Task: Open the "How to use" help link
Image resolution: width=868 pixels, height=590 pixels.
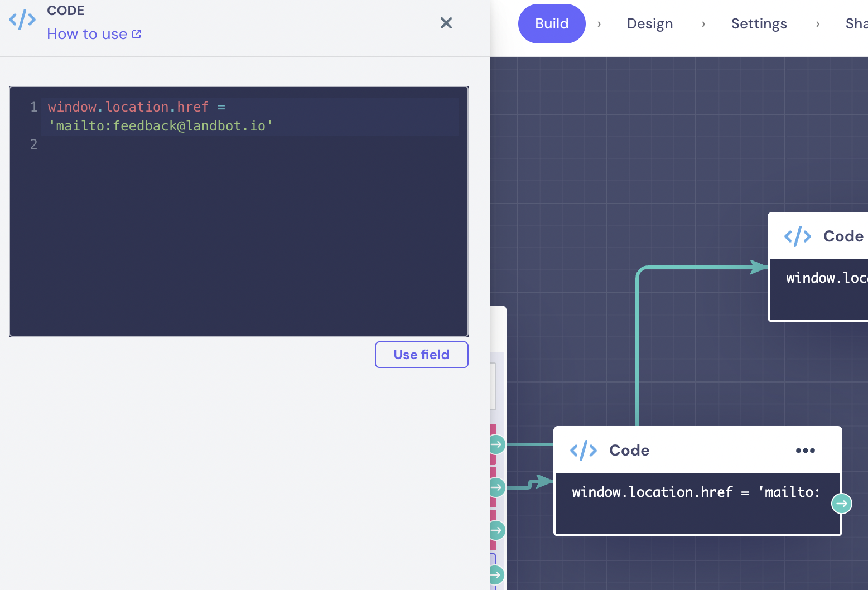Action: coord(94,34)
